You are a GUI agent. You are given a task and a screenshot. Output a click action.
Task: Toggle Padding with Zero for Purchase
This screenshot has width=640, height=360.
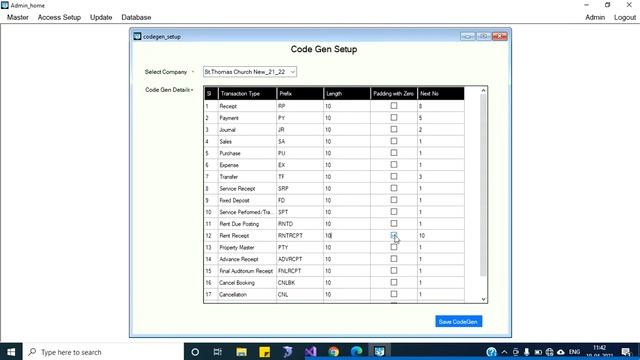394,153
